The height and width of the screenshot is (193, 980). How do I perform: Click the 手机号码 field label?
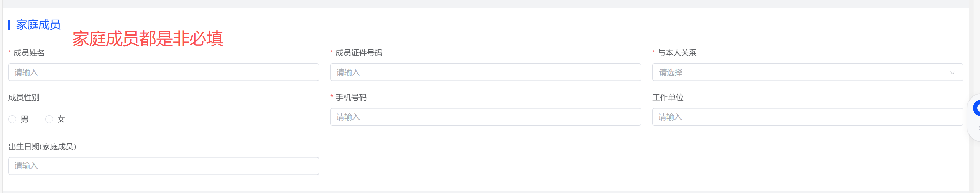click(351, 98)
